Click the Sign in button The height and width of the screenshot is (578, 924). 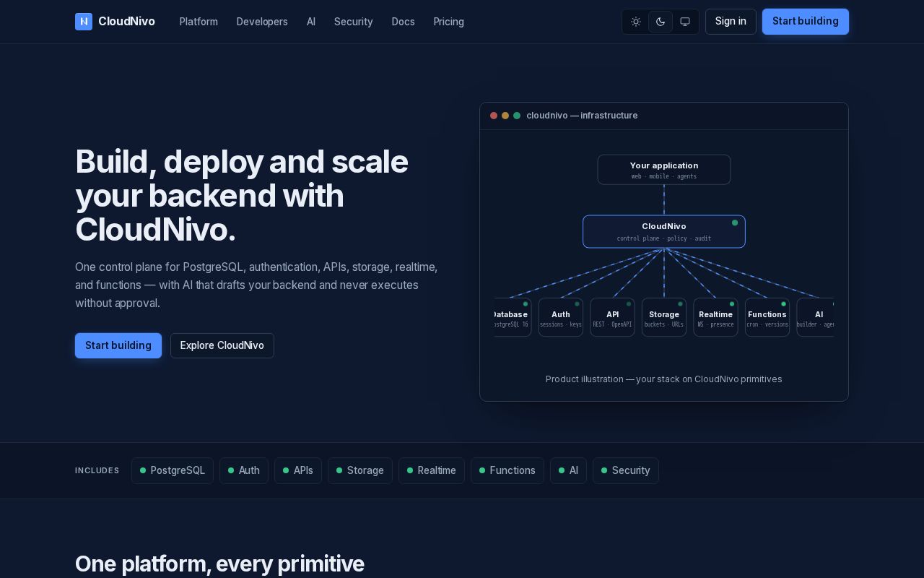pos(731,22)
